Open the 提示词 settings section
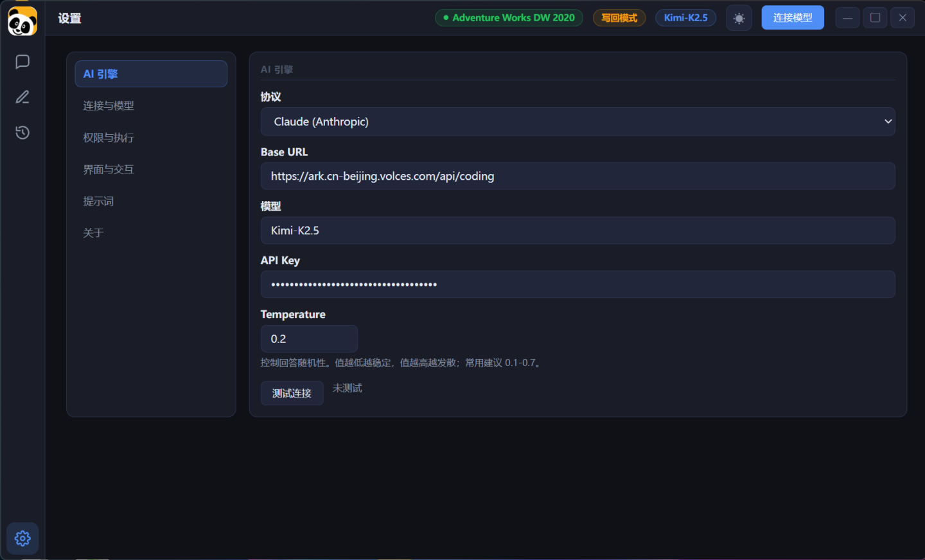The width and height of the screenshot is (925, 560). click(x=98, y=201)
